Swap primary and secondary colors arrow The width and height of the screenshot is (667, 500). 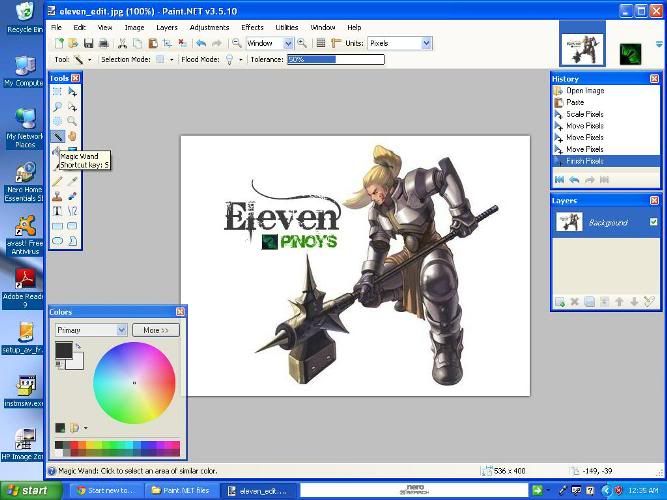[78, 347]
